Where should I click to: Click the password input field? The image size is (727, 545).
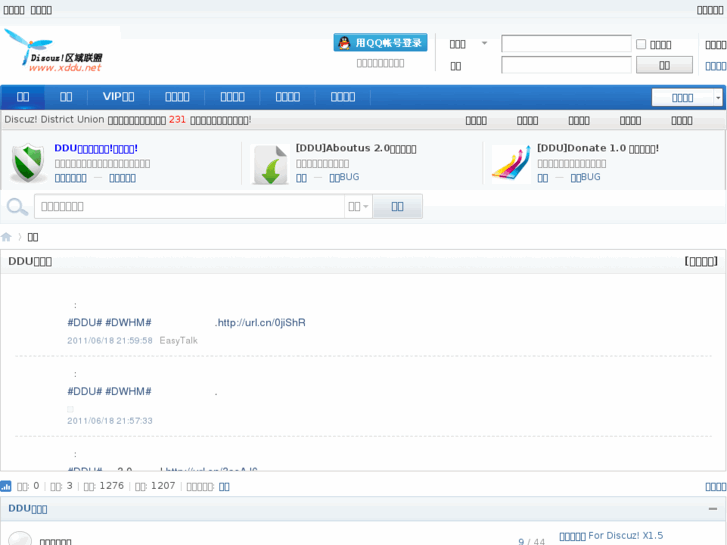click(x=566, y=65)
